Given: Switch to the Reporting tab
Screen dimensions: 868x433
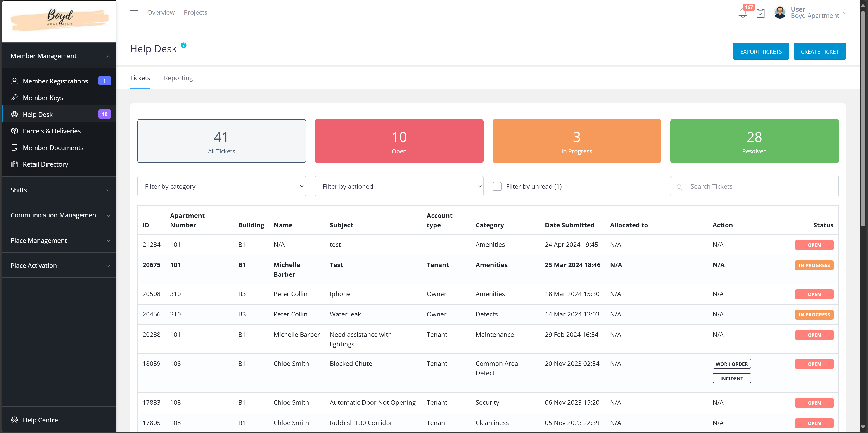Looking at the screenshot, I should click(178, 78).
